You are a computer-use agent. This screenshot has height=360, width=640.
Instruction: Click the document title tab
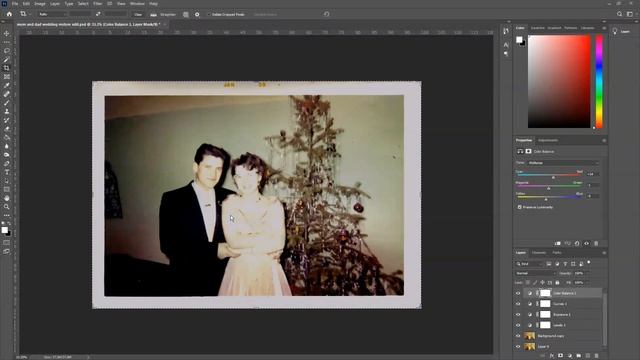coord(88,24)
